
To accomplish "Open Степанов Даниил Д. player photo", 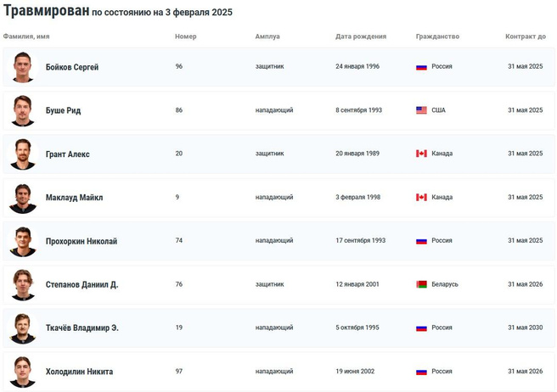I will pyautogui.click(x=23, y=284).
